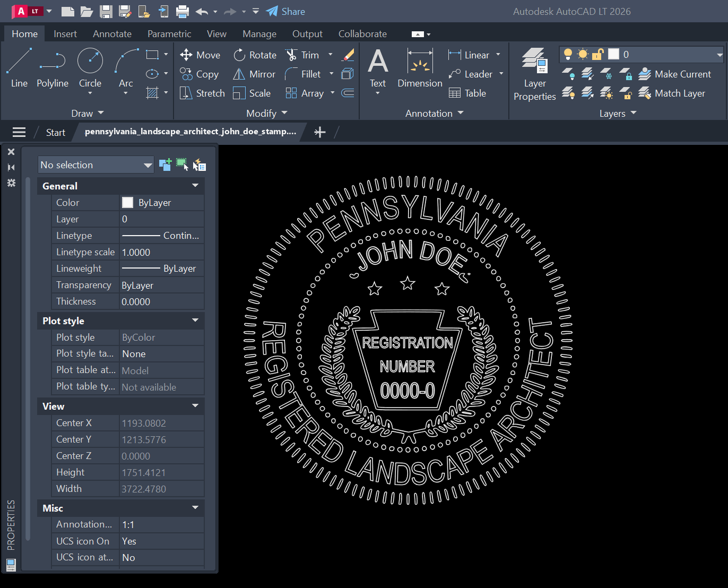Click the Offset tool icon
728x588 pixels.
click(x=348, y=93)
